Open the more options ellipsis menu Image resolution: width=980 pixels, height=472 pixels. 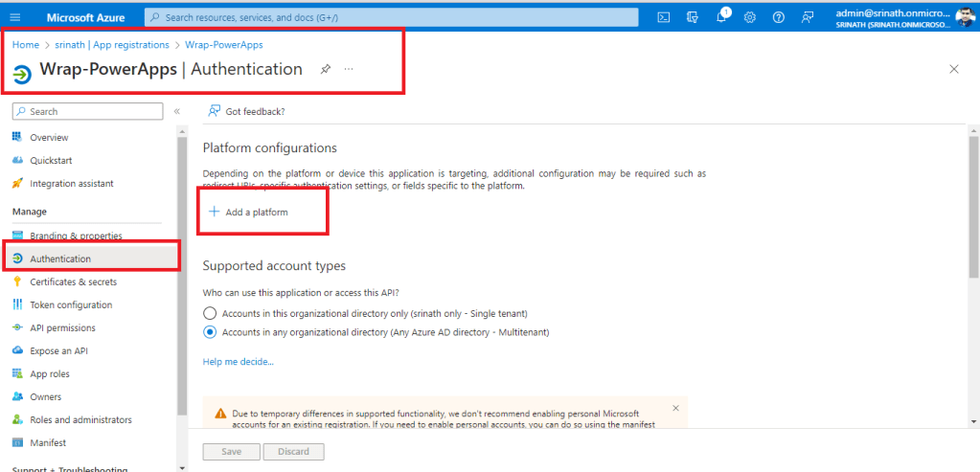[x=349, y=69]
